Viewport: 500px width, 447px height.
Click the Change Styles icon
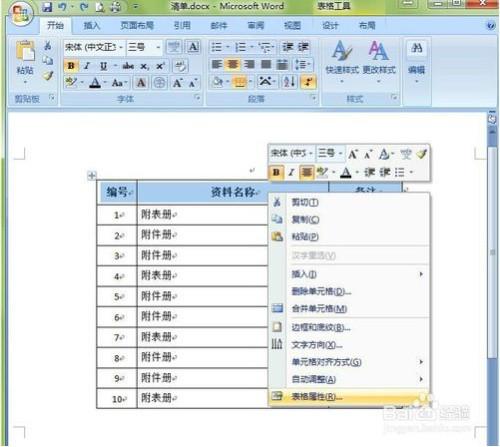(378, 51)
